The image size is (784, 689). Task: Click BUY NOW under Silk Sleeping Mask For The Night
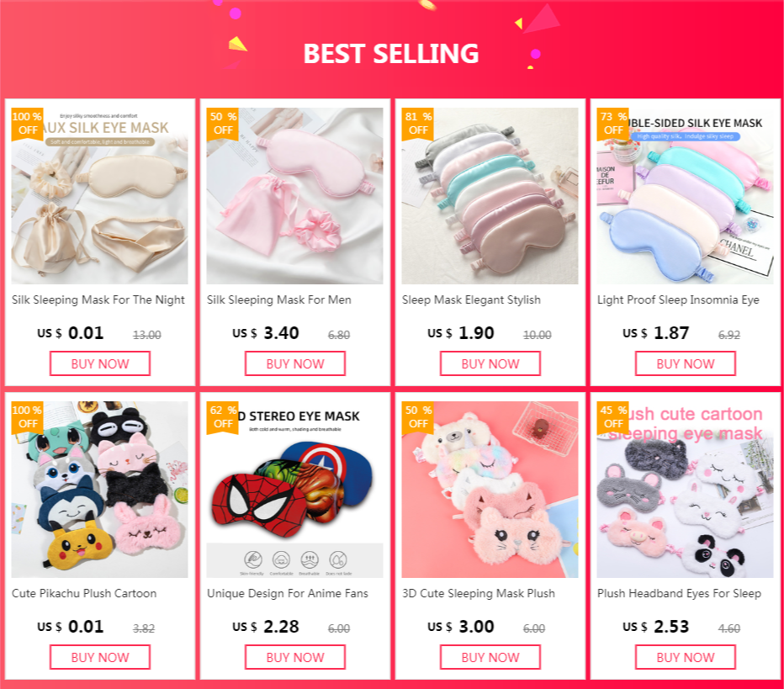(100, 363)
